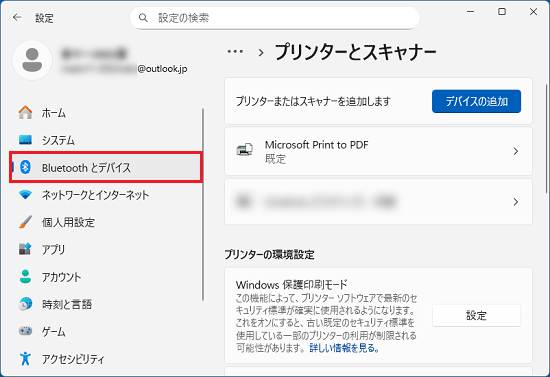
Task: Click the Accounts person icon
Action: pos(25,276)
